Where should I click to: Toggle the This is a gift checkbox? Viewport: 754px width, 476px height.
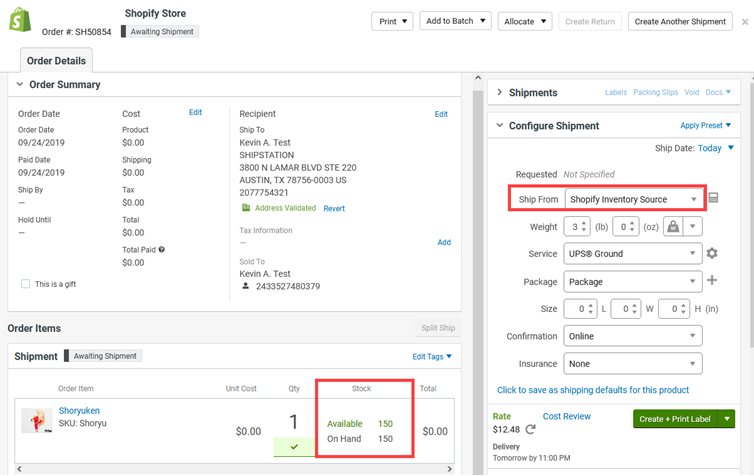tap(25, 284)
